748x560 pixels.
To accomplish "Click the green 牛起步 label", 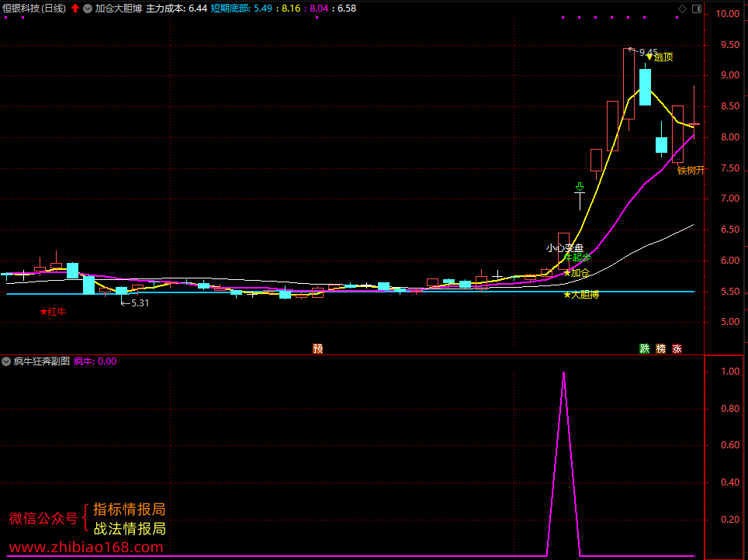I will point(577,258).
